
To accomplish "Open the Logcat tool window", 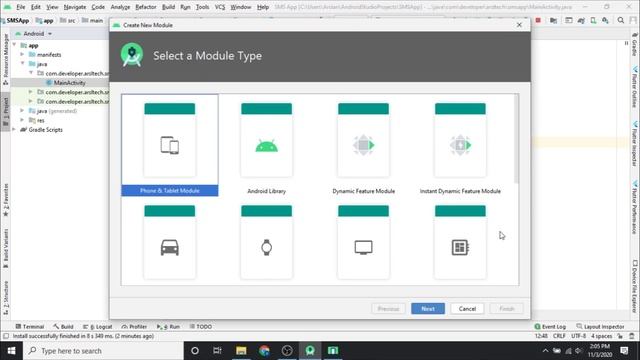I will 98,327.
